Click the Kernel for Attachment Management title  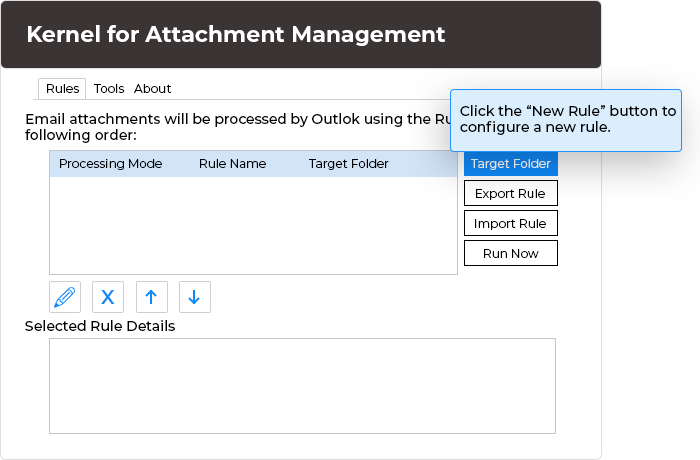pos(236,34)
